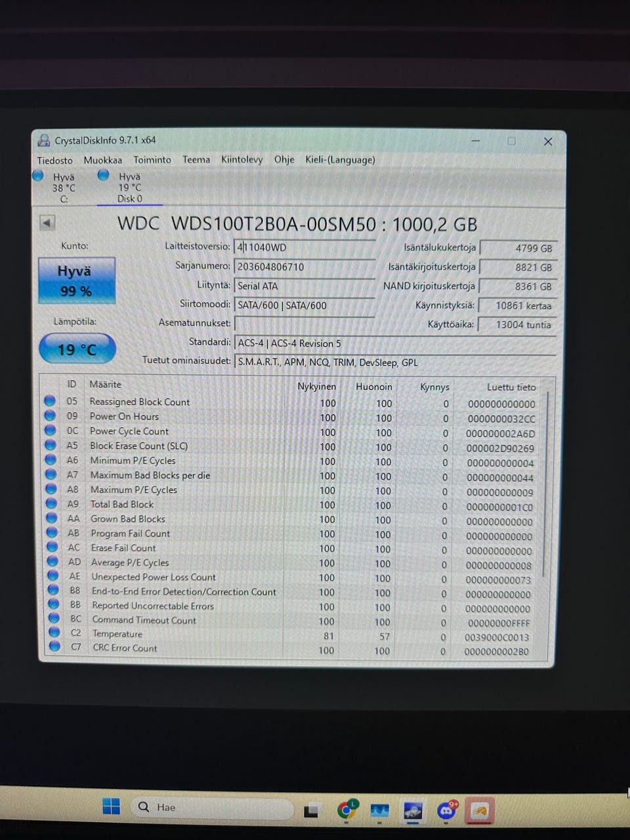Click the previous disk arrow button
Image resolution: width=630 pixels, height=840 pixels.
point(47,222)
